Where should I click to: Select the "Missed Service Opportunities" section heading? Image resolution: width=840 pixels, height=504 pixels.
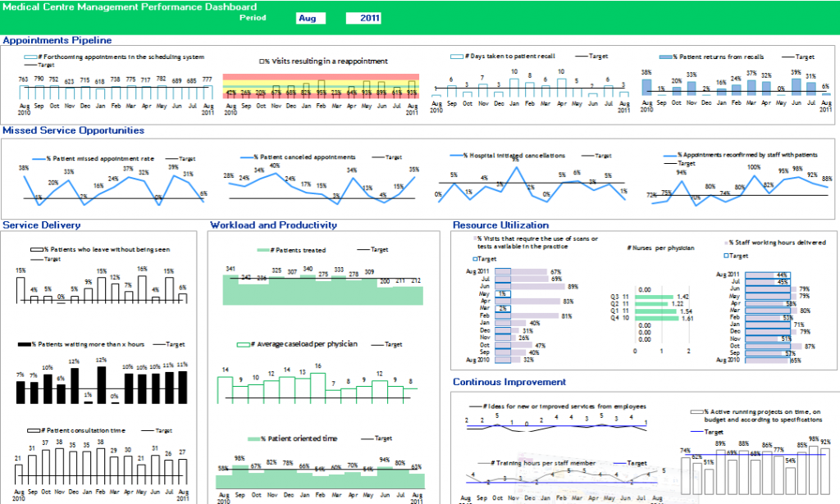coord(74,130)
